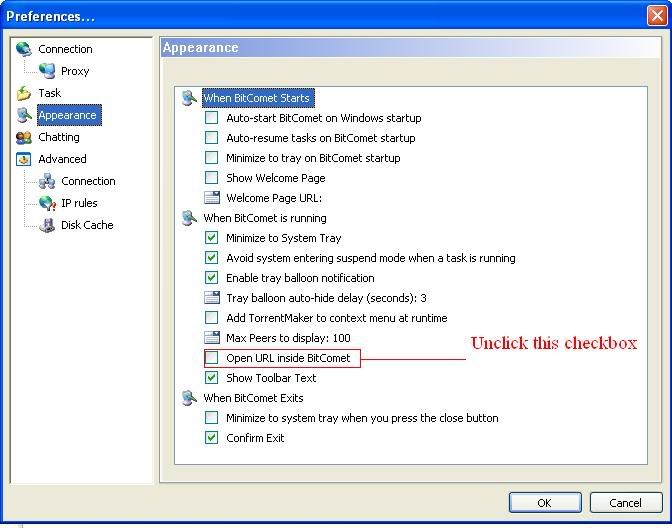Image resolution: width=672 pixels, height=528 pixels.
Task: Check Minimize to tray on BitComet startup
Action: [211, 158]
